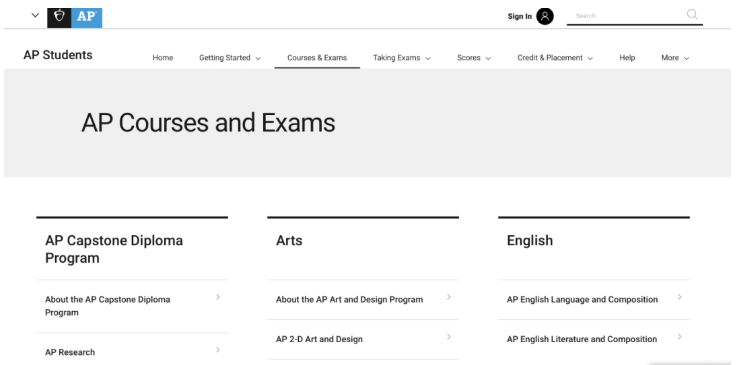Open AP English Language and Composition
The width and height of the screenshot is (736, 365).
[582, 299]
